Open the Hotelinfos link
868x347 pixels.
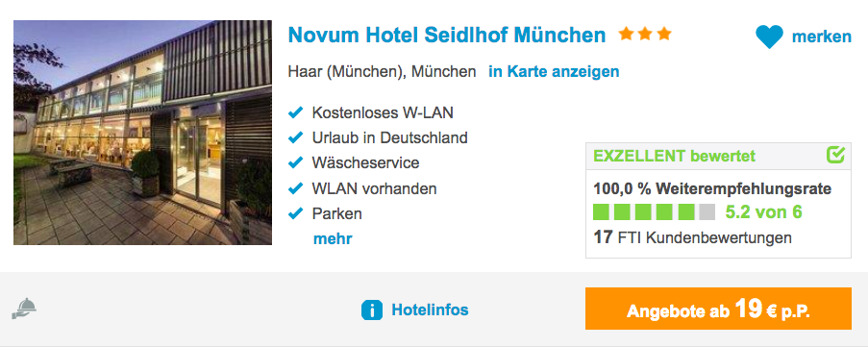click(x=430, y=310)
